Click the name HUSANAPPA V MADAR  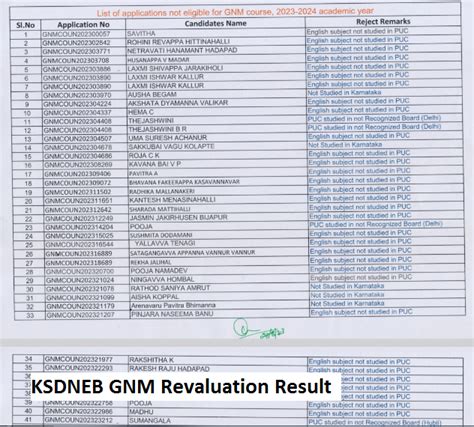(x=158, y=60)
